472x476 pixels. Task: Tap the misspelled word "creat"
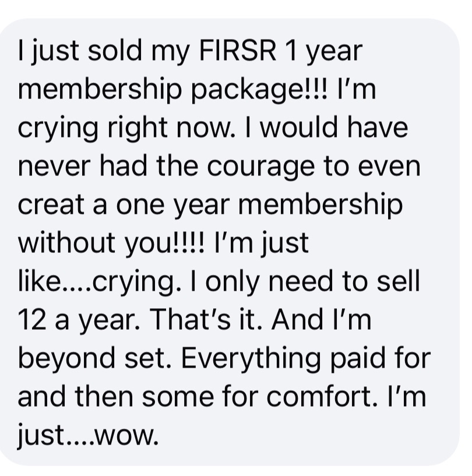51,205
